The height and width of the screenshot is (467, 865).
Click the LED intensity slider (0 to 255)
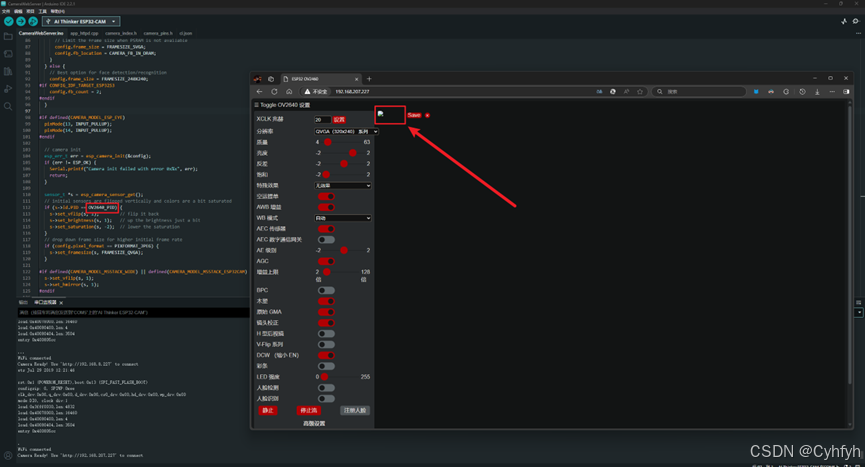click(x=340, y=377)
